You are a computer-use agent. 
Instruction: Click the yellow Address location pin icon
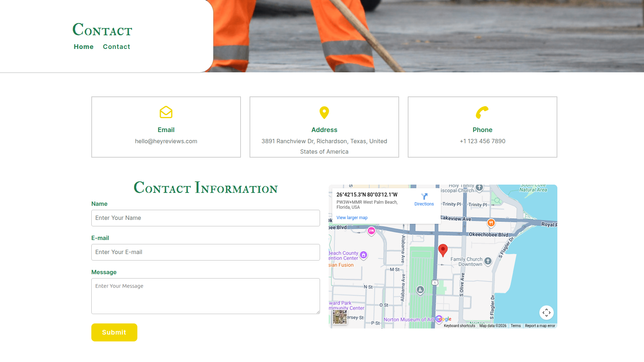324,112
